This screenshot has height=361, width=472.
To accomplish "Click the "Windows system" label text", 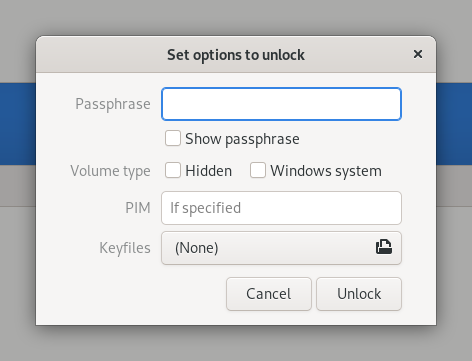I will 326,171.
